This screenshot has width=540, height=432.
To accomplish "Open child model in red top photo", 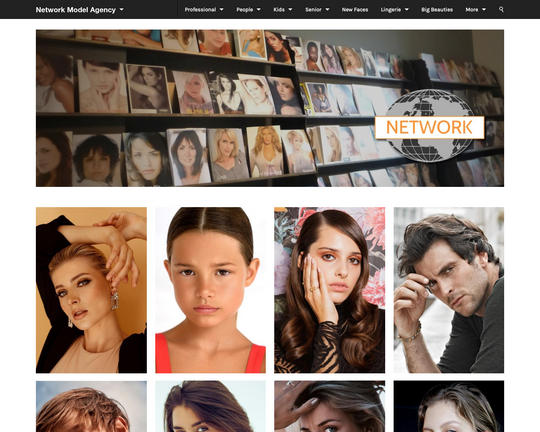I will tap(210, 290).
